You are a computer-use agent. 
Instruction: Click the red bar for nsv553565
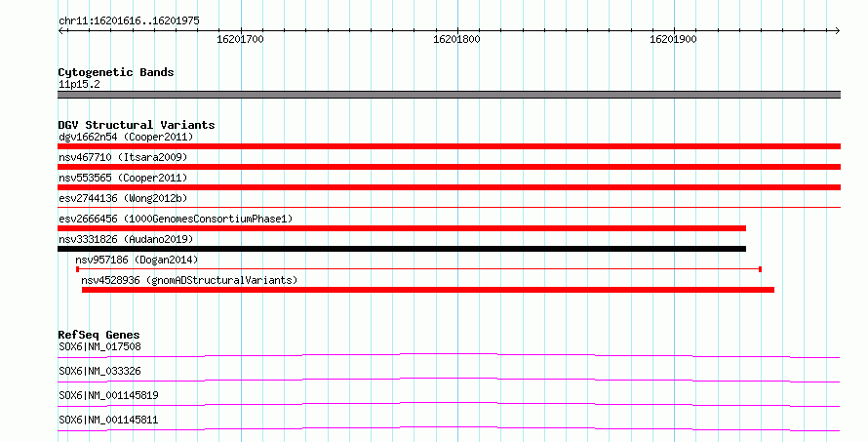(449, 187)
